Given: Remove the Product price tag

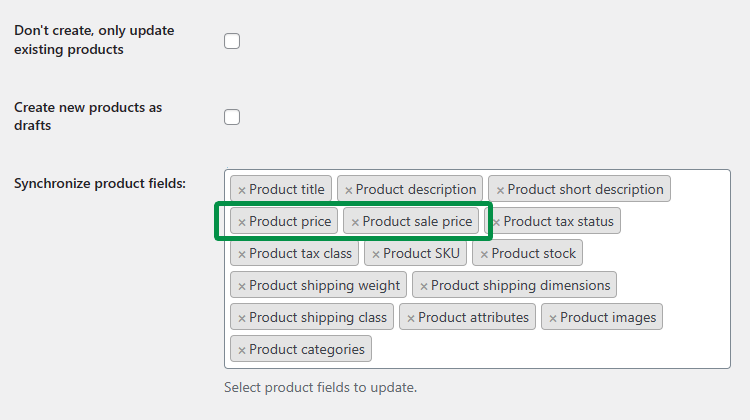Looking at the screenshot, I should point(242,222).
